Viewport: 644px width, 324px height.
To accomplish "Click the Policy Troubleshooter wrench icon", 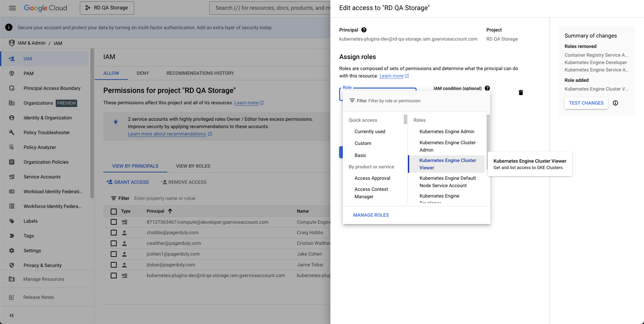I will pos(12,132).
